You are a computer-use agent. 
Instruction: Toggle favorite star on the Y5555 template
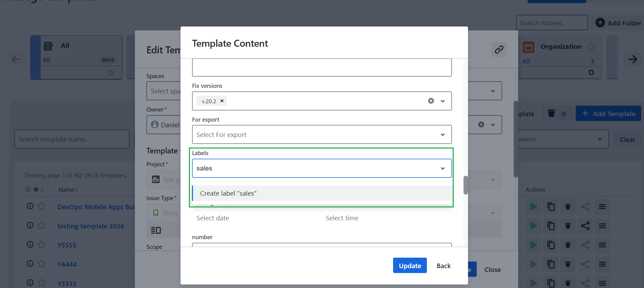[42, 245]
